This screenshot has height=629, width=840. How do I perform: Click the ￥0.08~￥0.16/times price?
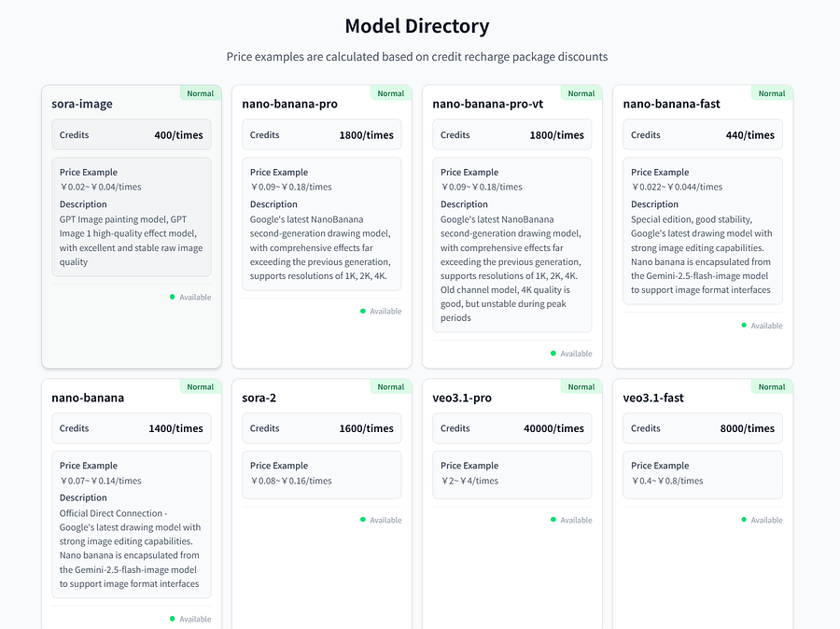[291, 481]
